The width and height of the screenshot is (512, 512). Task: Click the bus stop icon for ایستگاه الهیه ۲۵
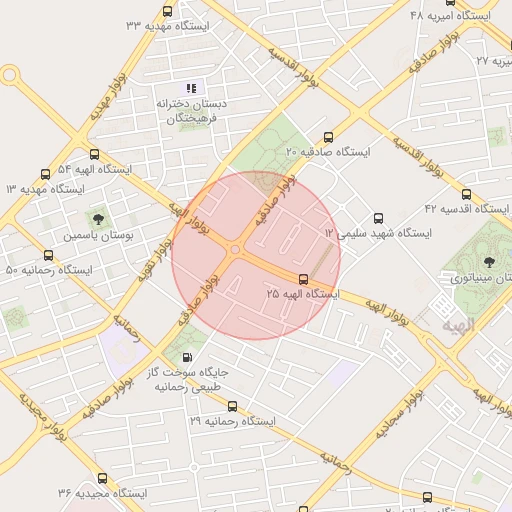click(303, 279)
